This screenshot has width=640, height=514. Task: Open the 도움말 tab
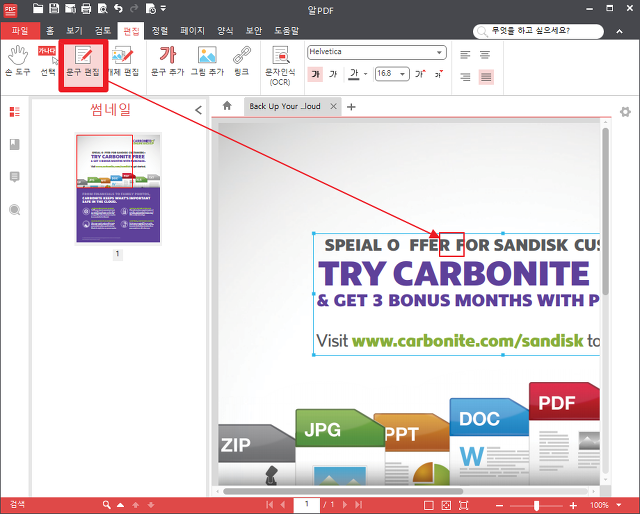click(x=286, y=31)
